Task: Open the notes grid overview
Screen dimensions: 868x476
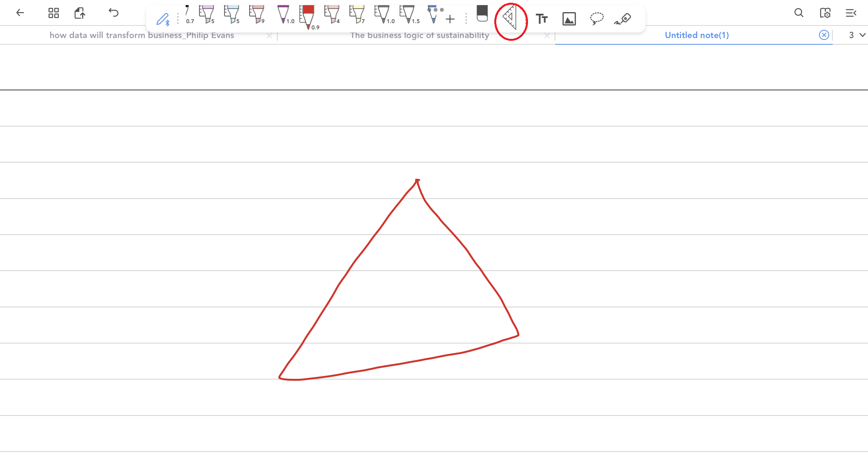Action: click(x=53, y=13)
